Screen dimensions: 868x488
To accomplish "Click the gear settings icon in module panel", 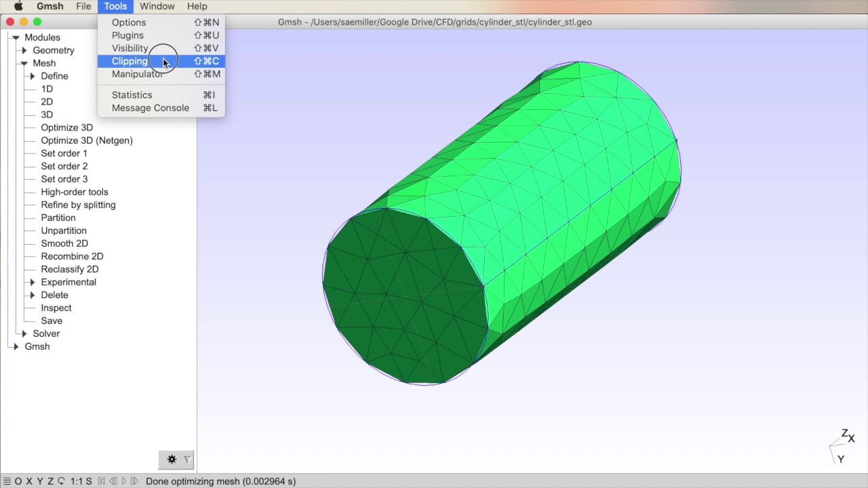I will click(172, 460).
